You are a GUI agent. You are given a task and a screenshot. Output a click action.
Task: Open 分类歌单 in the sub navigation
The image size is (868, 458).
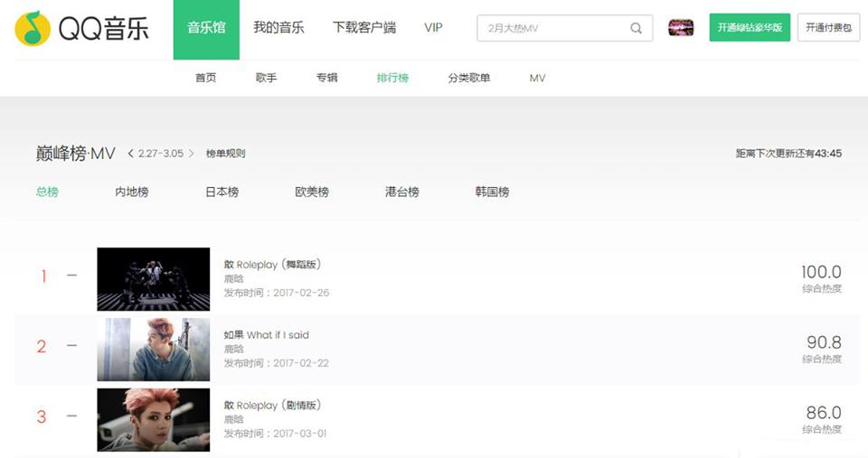coord(469,78)
